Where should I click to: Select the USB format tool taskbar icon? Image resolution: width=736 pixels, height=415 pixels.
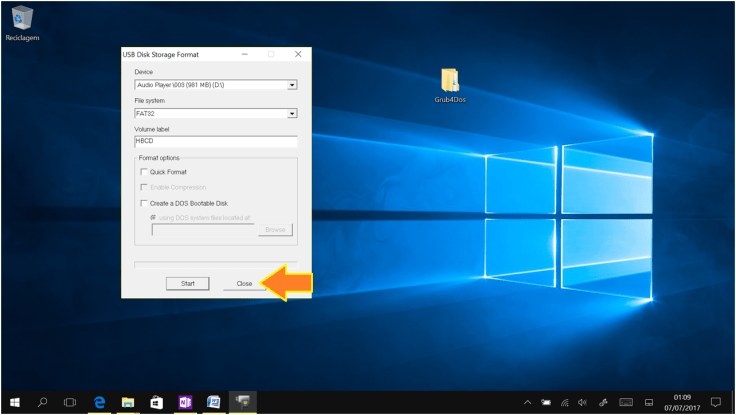point(242,402)
